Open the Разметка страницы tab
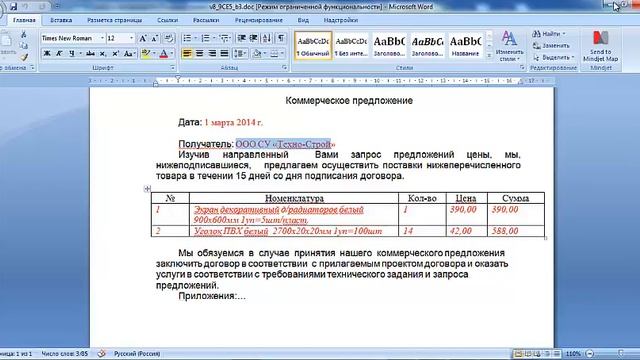 [x=115, y=20]
